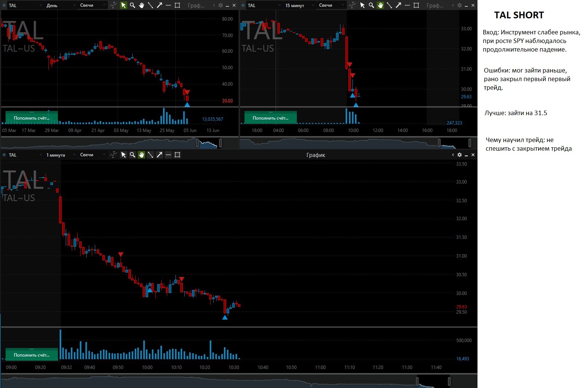Viewport: 588px width, 388px height.
Task: Click the 16,493 volume value in the 1-minute chart
Action: pos(463,358)
